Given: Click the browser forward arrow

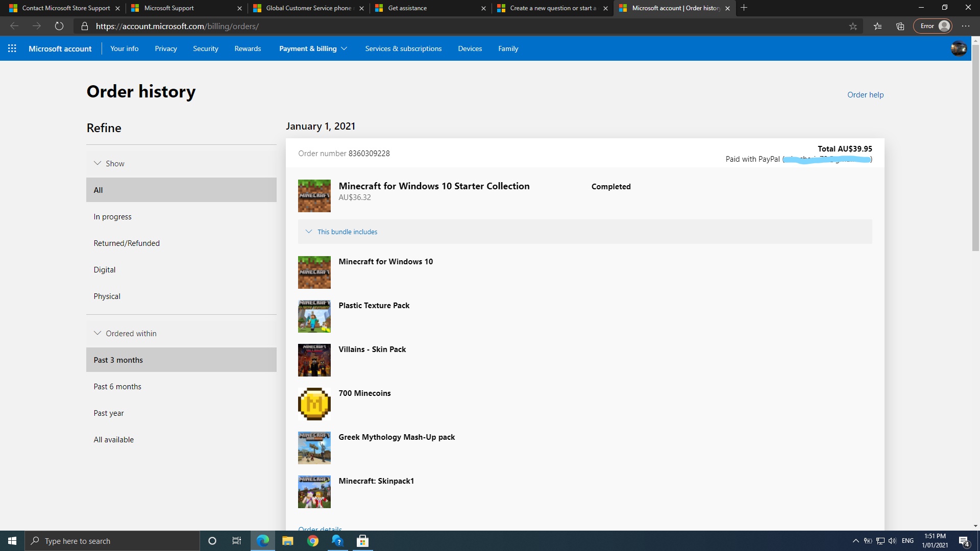Looking at the screenshot, I should (36, 26).
